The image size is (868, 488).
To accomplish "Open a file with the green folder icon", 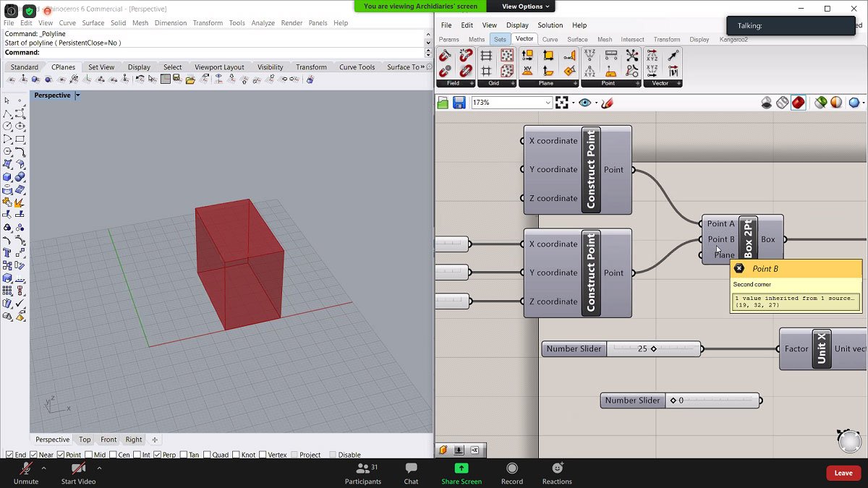I will click(443, 103).
